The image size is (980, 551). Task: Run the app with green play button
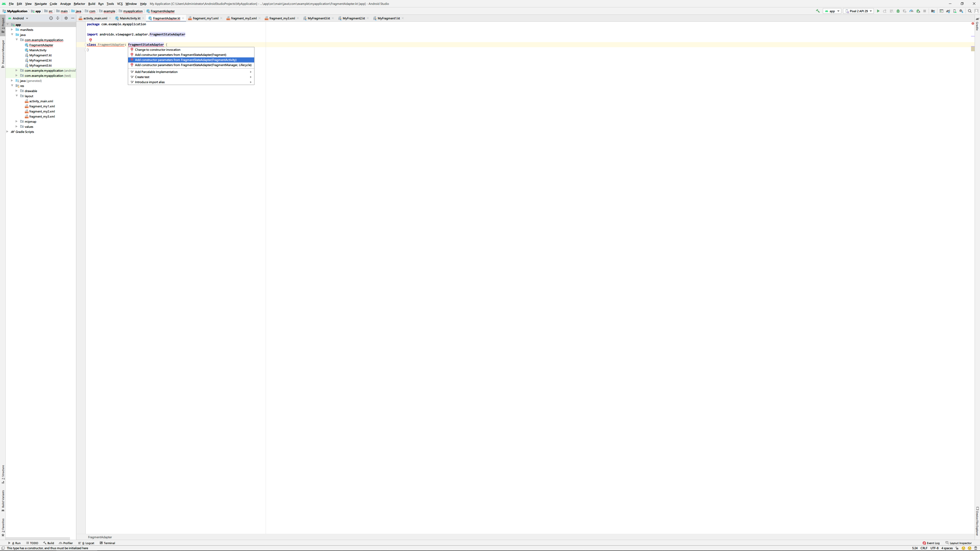[x=878, y=11]
